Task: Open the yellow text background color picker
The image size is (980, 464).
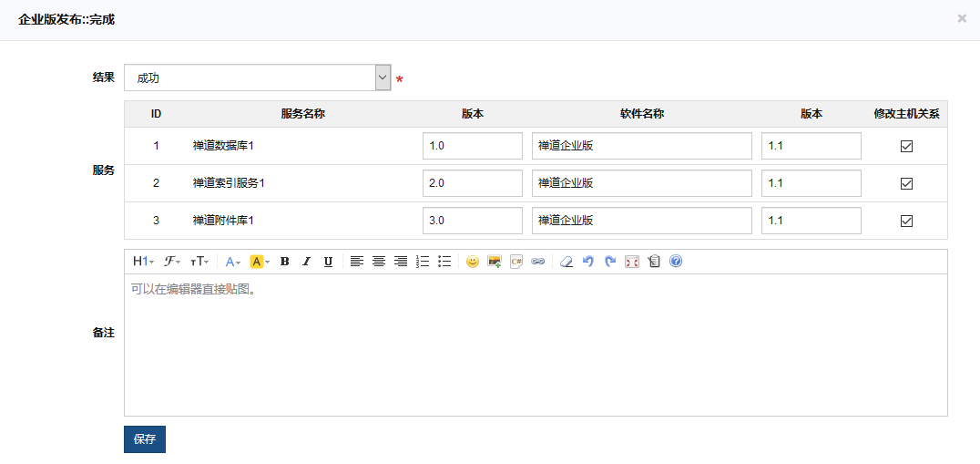Action: [x=260, y=262]
